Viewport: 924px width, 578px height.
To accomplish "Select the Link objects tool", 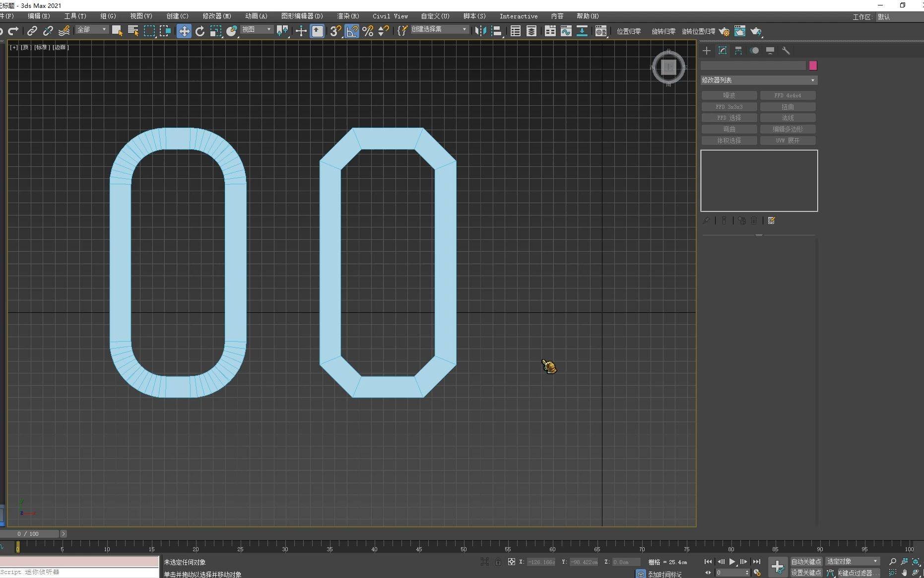I will pyautogui.click(x=32, y=31).
